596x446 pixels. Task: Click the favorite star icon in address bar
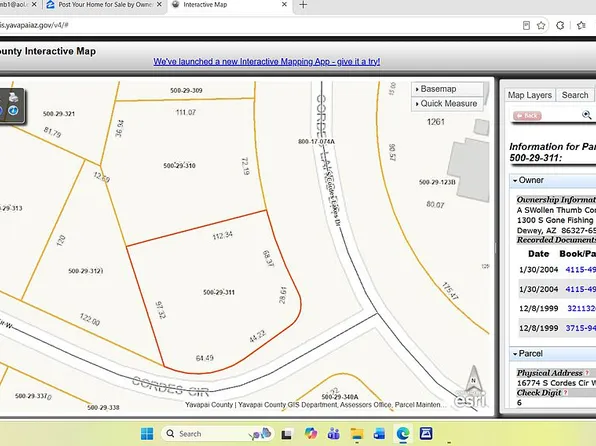pos(541,25)
